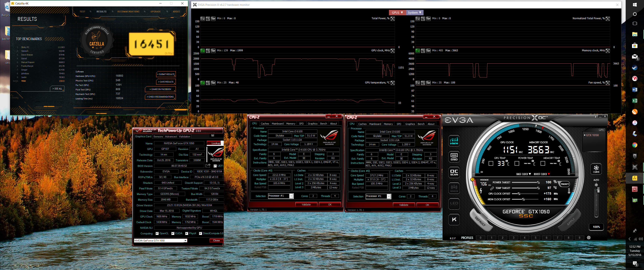Open the LED sync panel

454,204
